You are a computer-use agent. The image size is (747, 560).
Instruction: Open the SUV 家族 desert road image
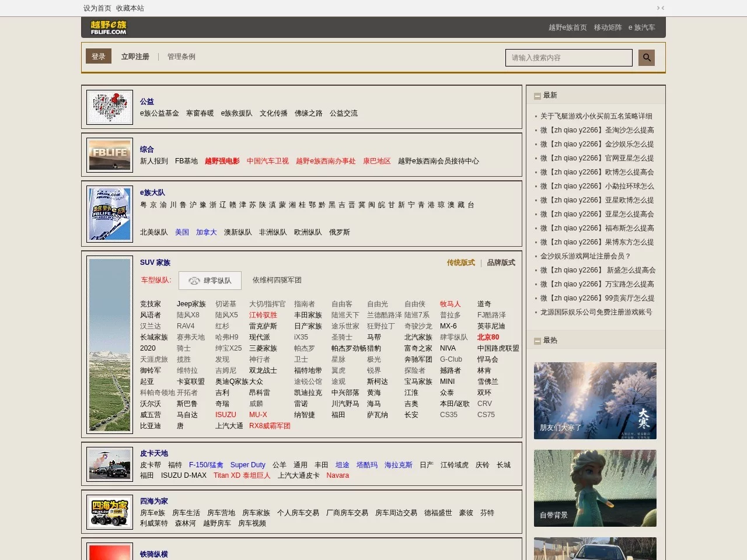pyautogui.click(x=110, y=345)
